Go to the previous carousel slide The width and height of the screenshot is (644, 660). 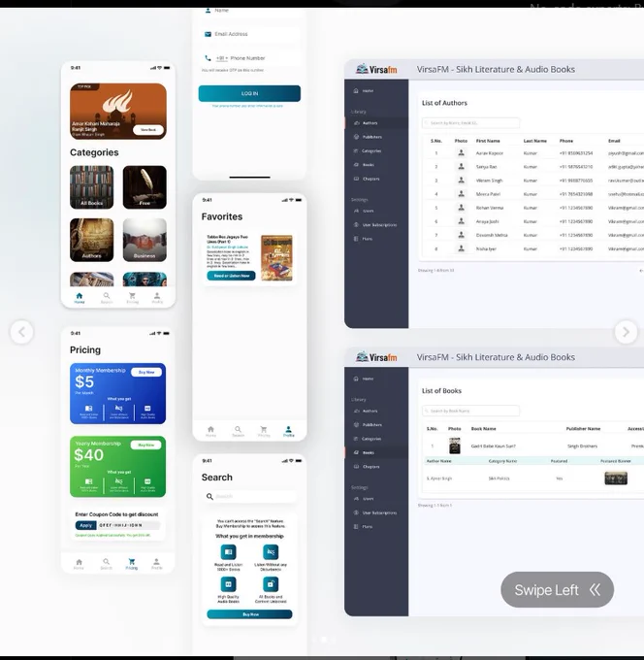[x=21, y=332]
